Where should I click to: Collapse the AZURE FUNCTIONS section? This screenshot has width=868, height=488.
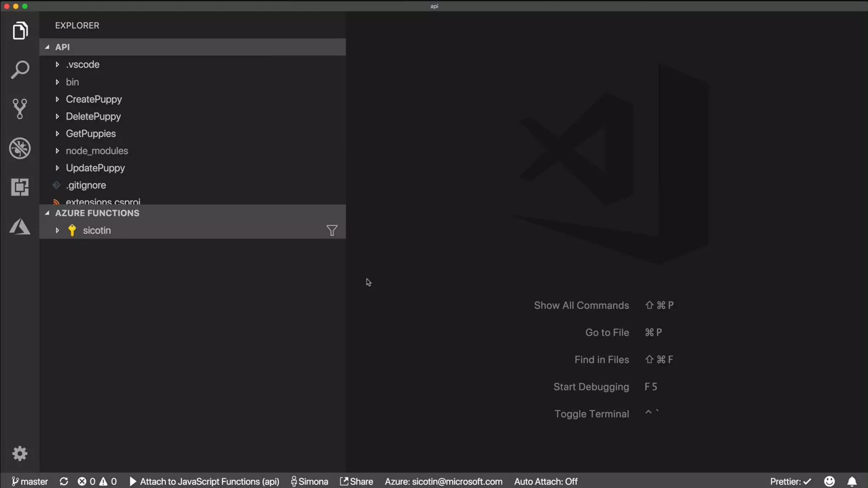pos(97,213)
